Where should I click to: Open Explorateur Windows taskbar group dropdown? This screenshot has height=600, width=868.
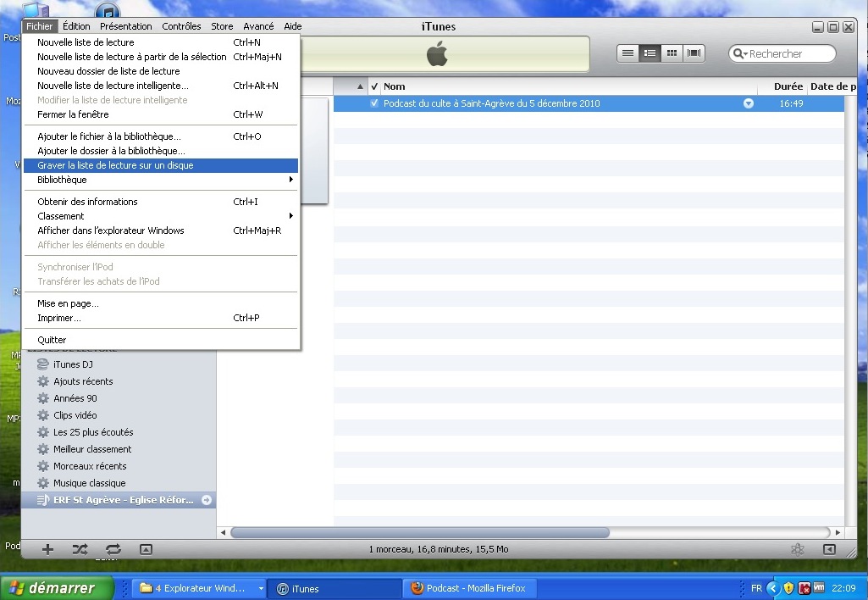coord(261,588)
